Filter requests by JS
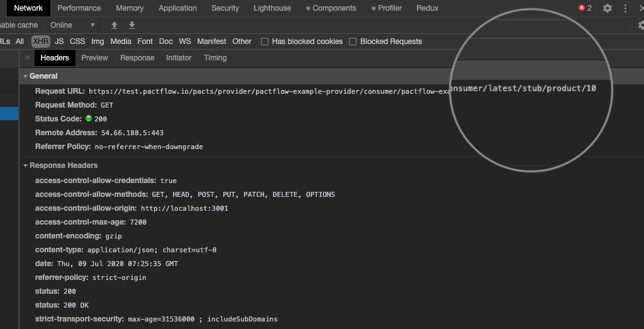 point(59,42)
